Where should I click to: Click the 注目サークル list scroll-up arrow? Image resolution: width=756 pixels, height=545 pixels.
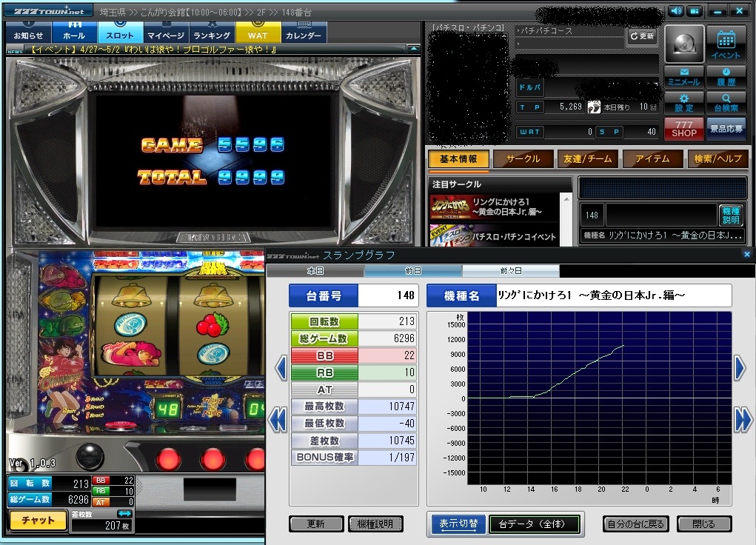coord(566,198)
